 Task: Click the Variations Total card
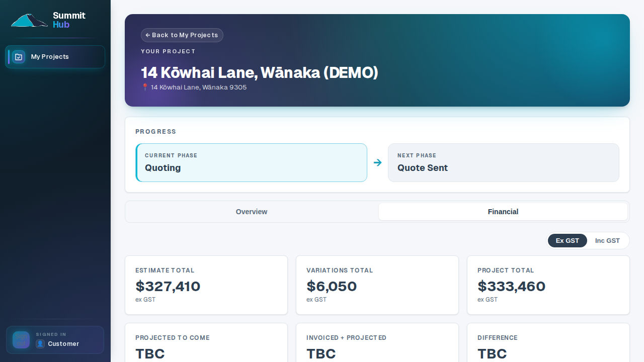[377, 285]
